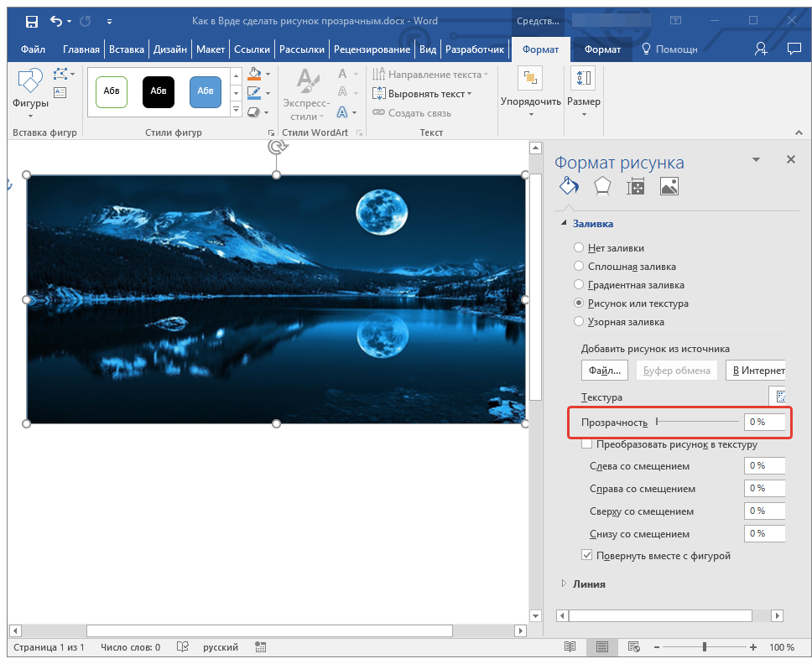Open the Effects pentagon icon in pane
Screen dimensions: 812x664
(601, 186)
